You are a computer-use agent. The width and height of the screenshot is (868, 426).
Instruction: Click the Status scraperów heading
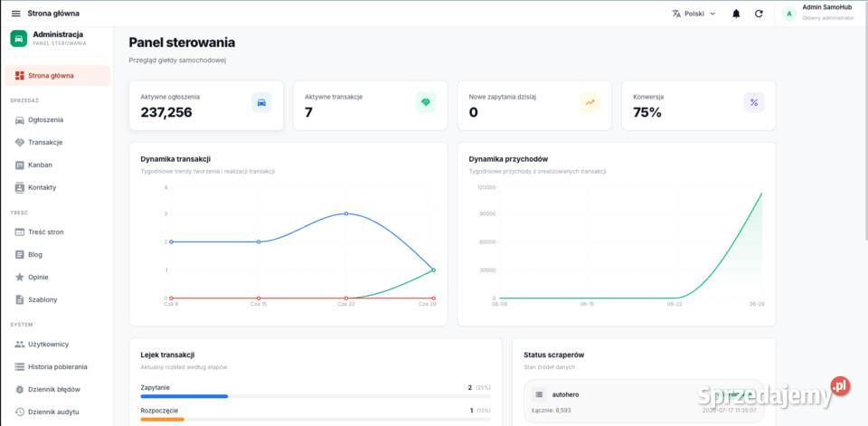(x=554, y=355)
